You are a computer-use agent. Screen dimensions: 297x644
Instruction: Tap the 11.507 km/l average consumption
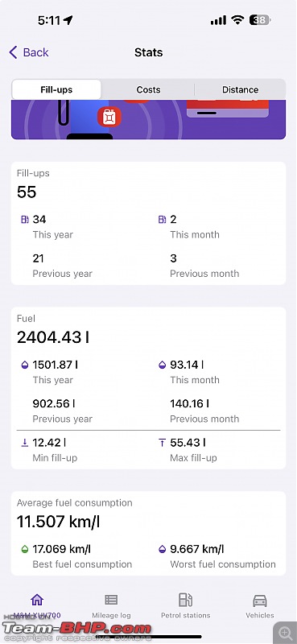pos(58,522)
